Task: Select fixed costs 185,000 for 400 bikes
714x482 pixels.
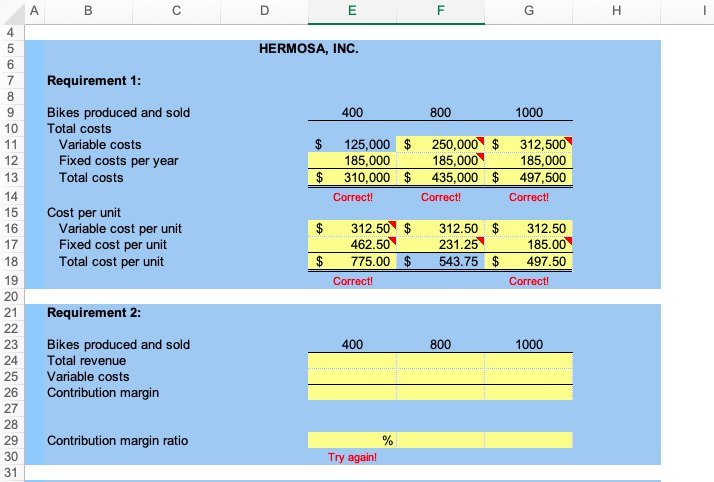Action: pos(352,161)
